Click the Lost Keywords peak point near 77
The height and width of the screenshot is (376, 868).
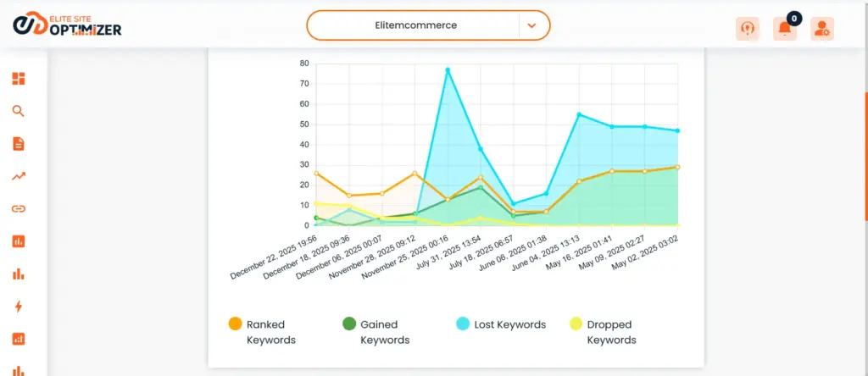[448, 69]
